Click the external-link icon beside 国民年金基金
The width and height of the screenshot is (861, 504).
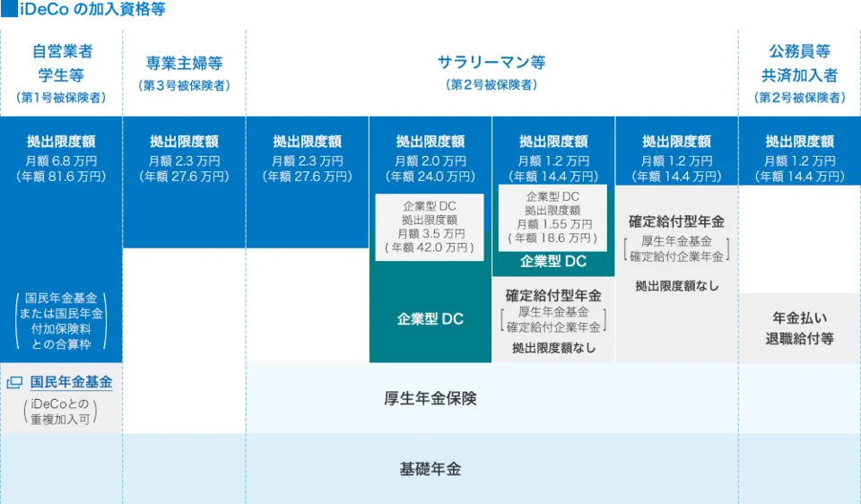pos(15,383)
